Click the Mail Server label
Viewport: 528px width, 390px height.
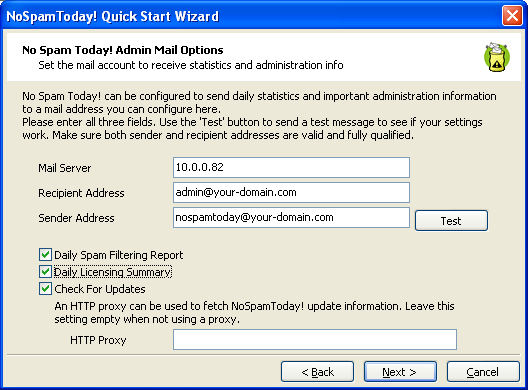[x=65, y=168]
